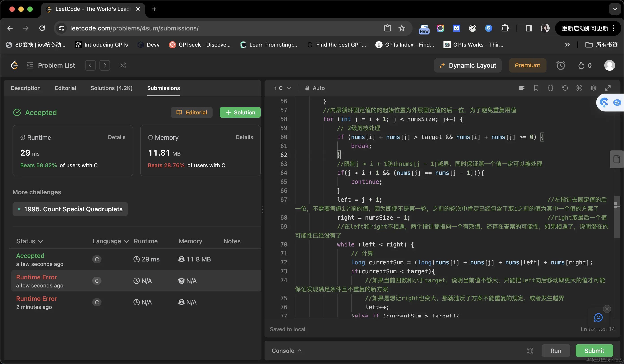Viewport: 624px width, 364px height.
Task: Click the format code braces icon
Action: point(550,88)
